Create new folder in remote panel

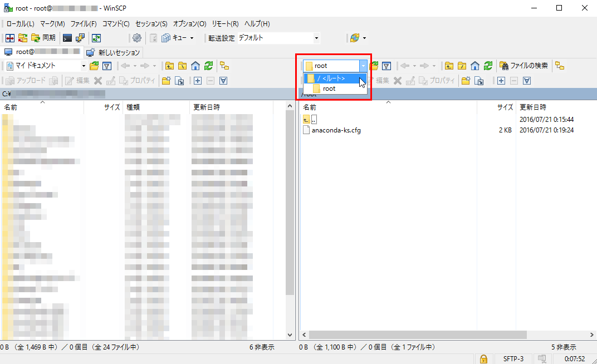(465, 81)
